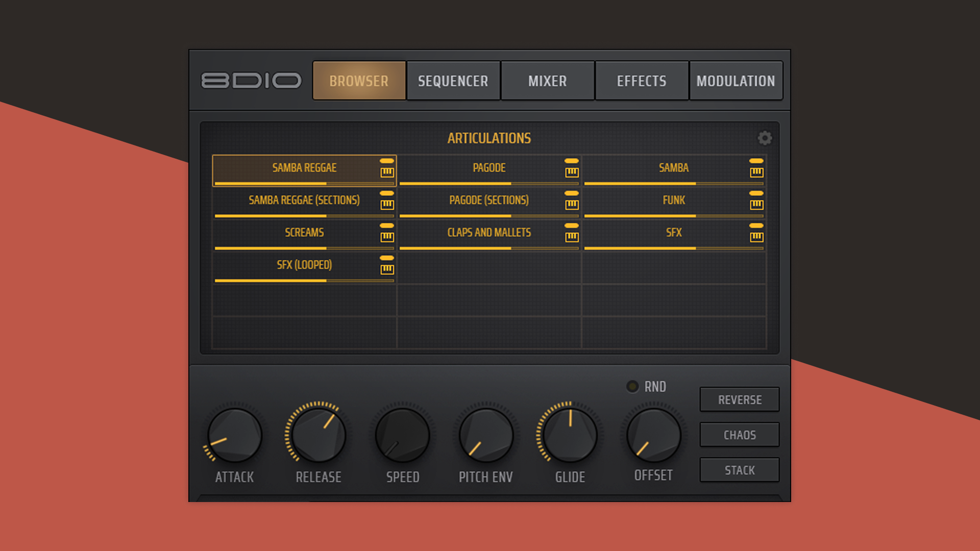
Task: Click the Samba Reggae (Sections) volume slider
Action: click(304, 216)
